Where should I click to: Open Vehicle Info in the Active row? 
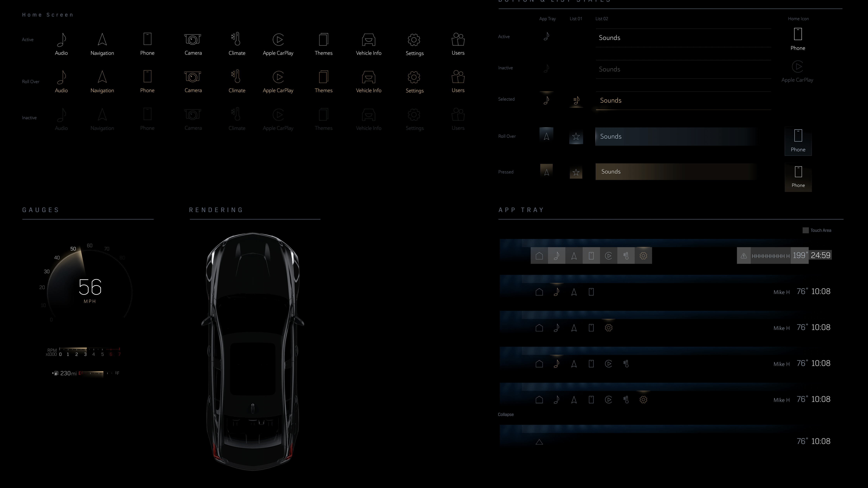click(x=368, y=40)
